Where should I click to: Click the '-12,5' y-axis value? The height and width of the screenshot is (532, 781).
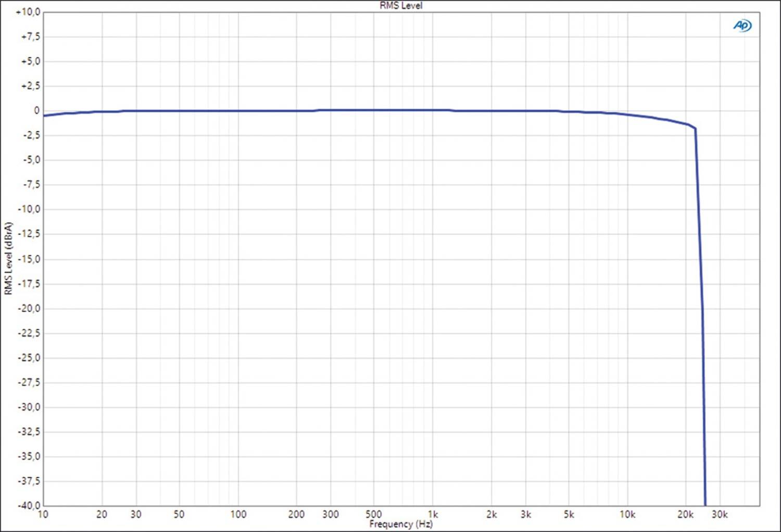[x=29, y=234]
